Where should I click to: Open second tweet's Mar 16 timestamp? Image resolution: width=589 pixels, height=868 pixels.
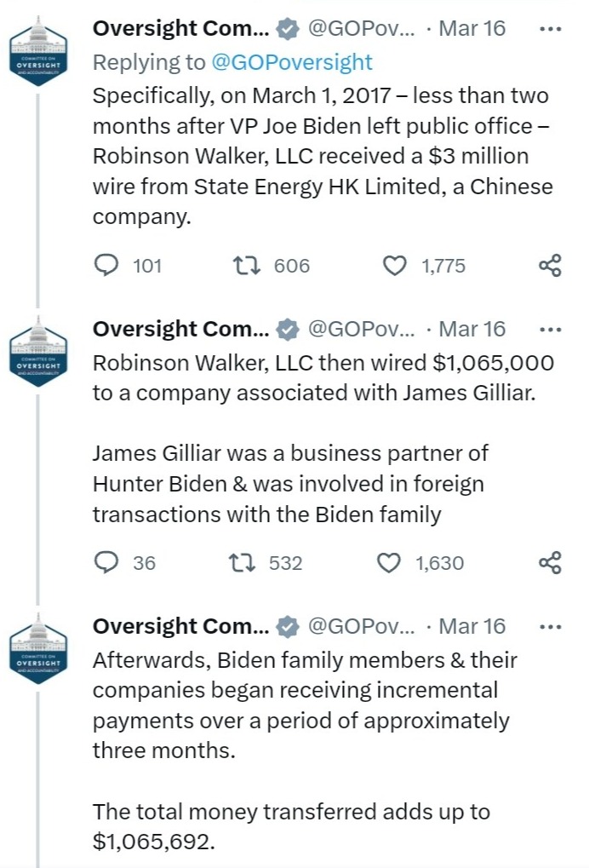tap(472, 329)
